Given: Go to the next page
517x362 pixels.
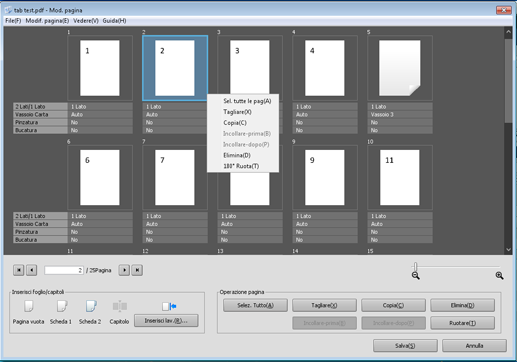Looking at the screenshot, I should (x=124, y=270).
